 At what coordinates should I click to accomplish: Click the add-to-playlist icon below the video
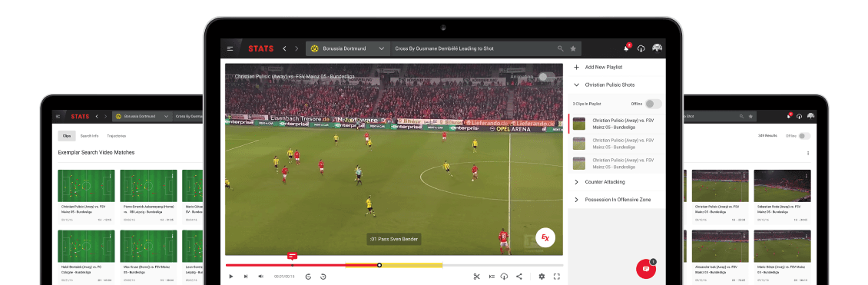[492, 276]
